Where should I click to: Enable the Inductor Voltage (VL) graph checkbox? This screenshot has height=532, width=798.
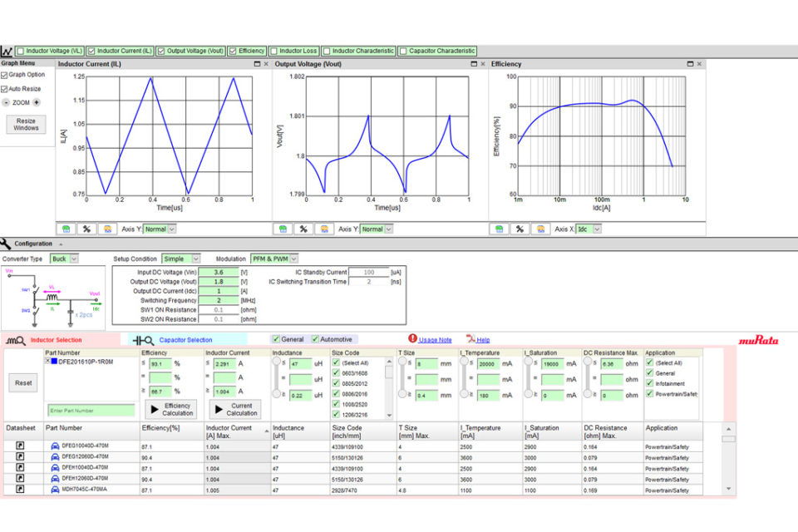click(20, 51)
